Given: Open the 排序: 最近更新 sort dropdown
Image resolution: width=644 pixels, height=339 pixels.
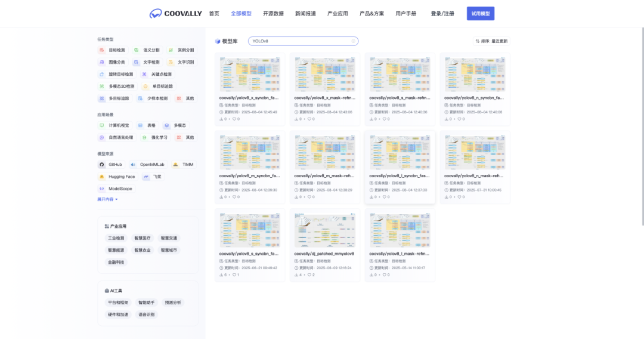Looking at the screenshot, I should (491, 41).
